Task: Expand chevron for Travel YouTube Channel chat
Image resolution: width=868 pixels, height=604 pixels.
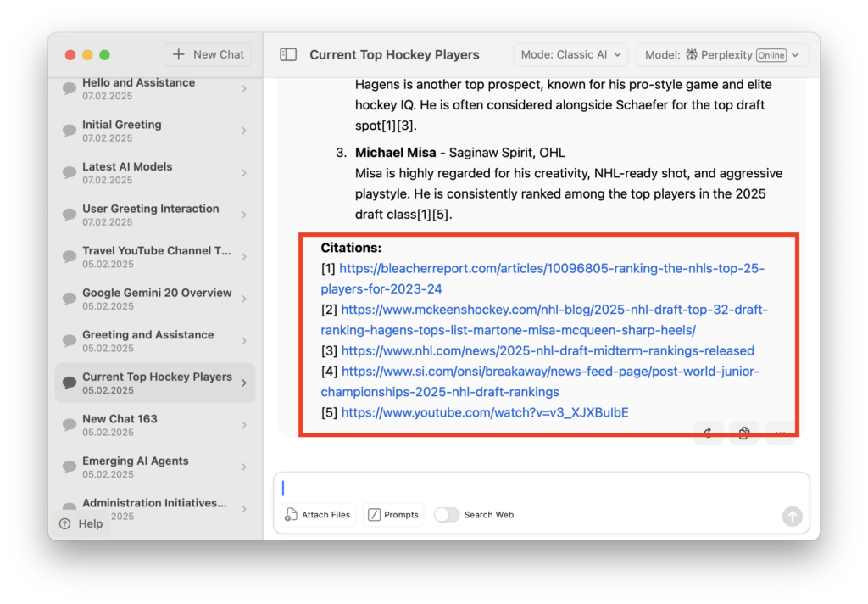Action: [244, 256]
